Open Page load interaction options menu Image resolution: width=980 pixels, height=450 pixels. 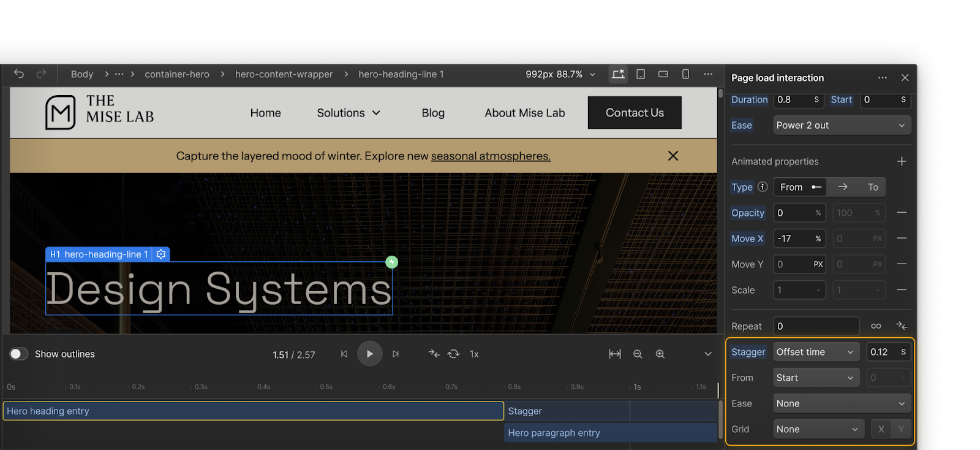[x=883, y=78]
